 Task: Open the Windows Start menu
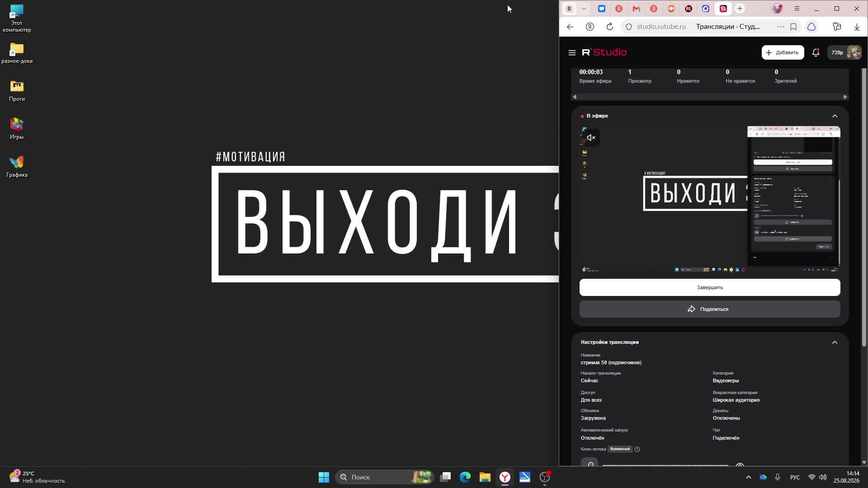click(x=324, y=477)
